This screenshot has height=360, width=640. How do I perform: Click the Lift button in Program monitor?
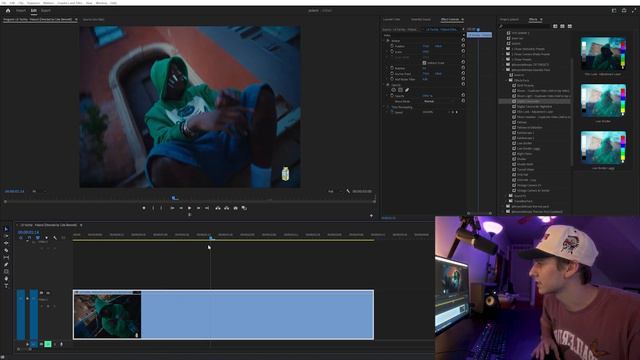pyautogui.click(x=218, y=208)
